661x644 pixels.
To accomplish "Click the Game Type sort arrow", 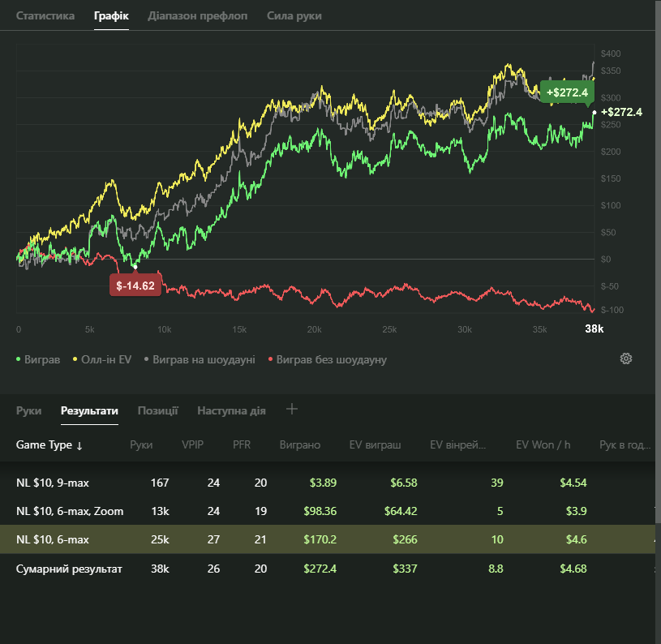I will coord(79,445).
